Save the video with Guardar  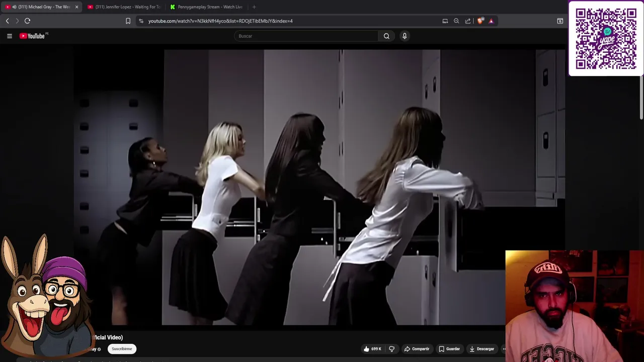tap(449, 349)
